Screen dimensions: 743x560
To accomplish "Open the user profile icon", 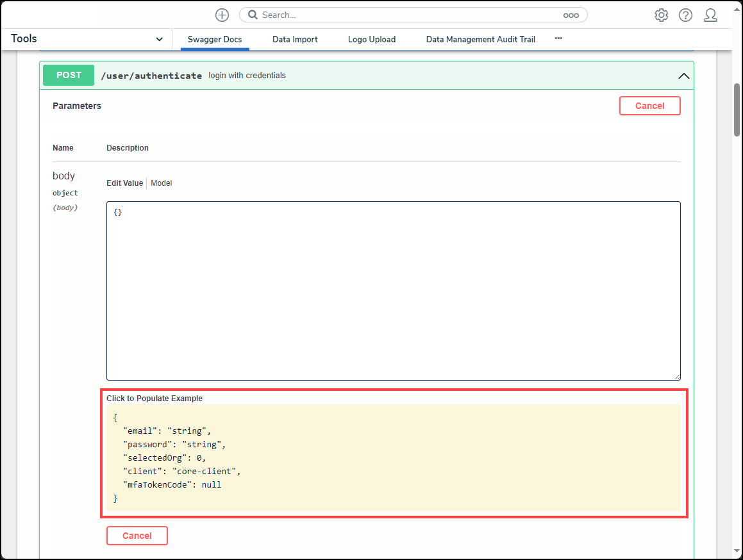I will click(x=710, y=15).
